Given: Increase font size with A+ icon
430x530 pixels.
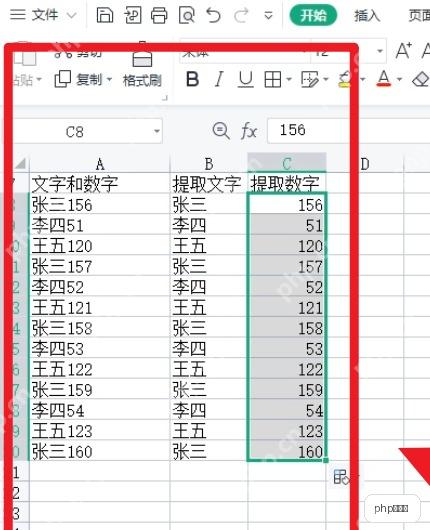Looking at the screenshot, I should (x=404, y=51).
